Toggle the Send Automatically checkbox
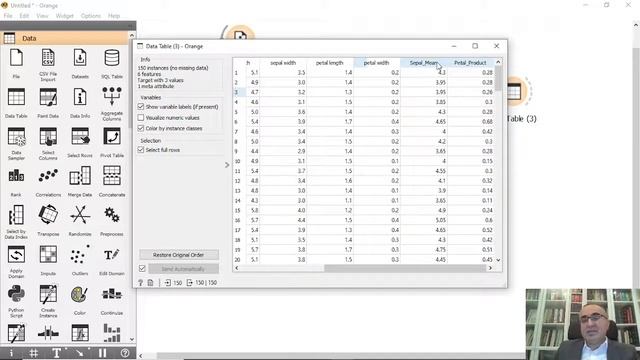The image size is (640, 360). pos(142,269)
